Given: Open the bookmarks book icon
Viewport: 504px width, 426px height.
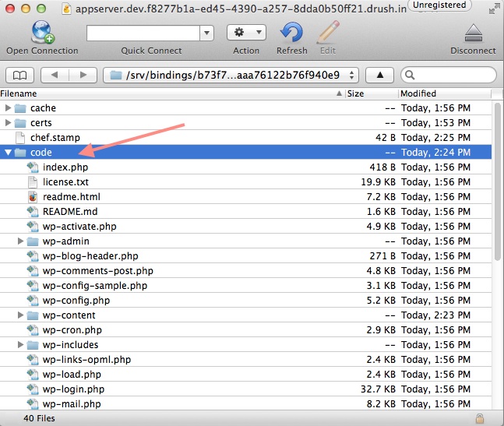Looking at the screenshot, I should 19,76.
